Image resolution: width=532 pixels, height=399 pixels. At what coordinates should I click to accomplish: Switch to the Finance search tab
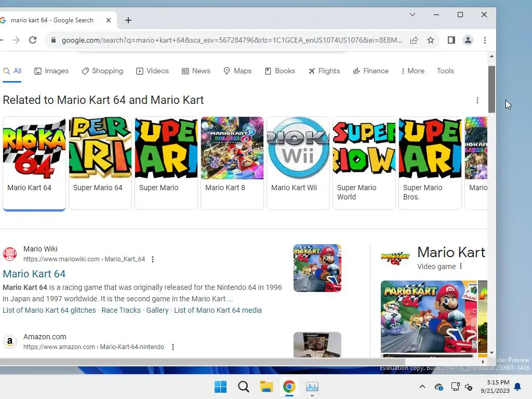[371, 71]
